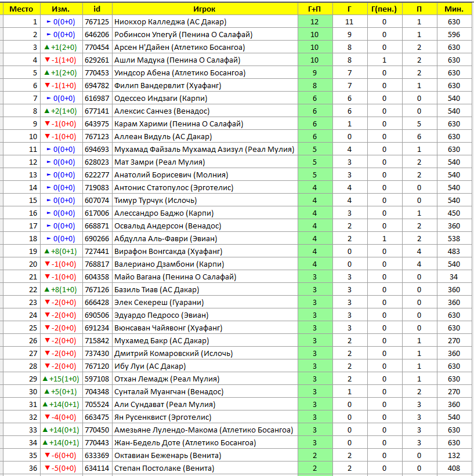Viewport: 474px width, 476px height.
Task: Select the Изм. column header
Action: [61, 9]
